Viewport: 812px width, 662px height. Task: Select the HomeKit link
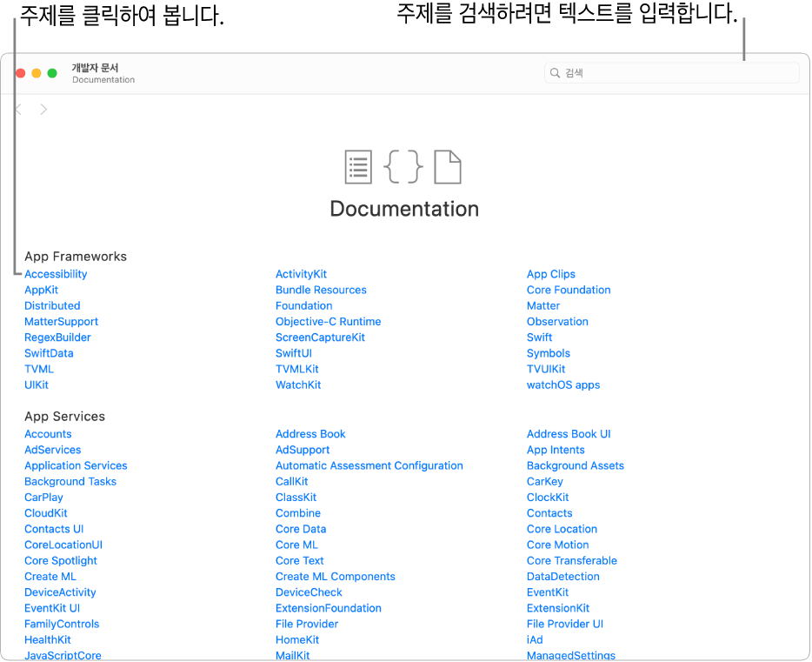click(297, 639)
